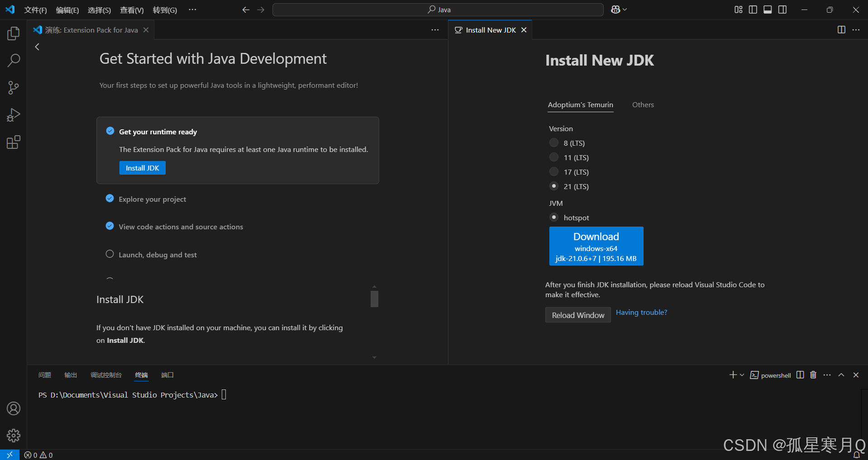Open the Run and Debug view
This screenshot has width=868, height=460.
[x=14, y=115]
